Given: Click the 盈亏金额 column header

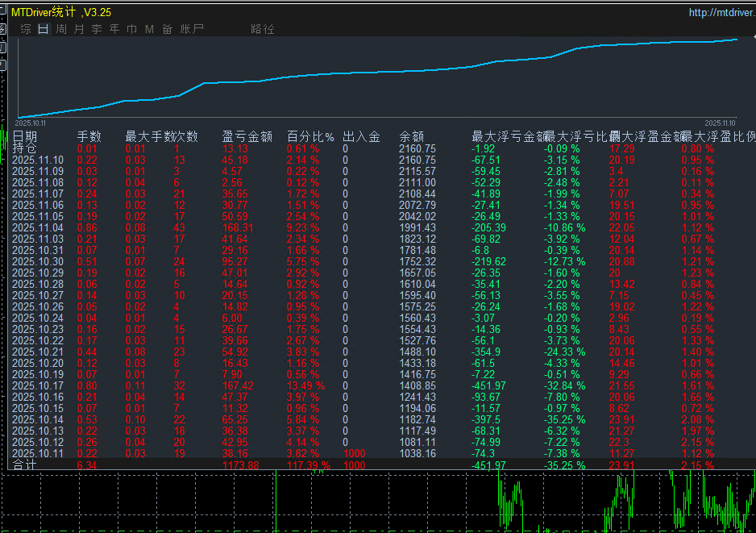Looking at the screenshot, I should [x=247, y=136].
